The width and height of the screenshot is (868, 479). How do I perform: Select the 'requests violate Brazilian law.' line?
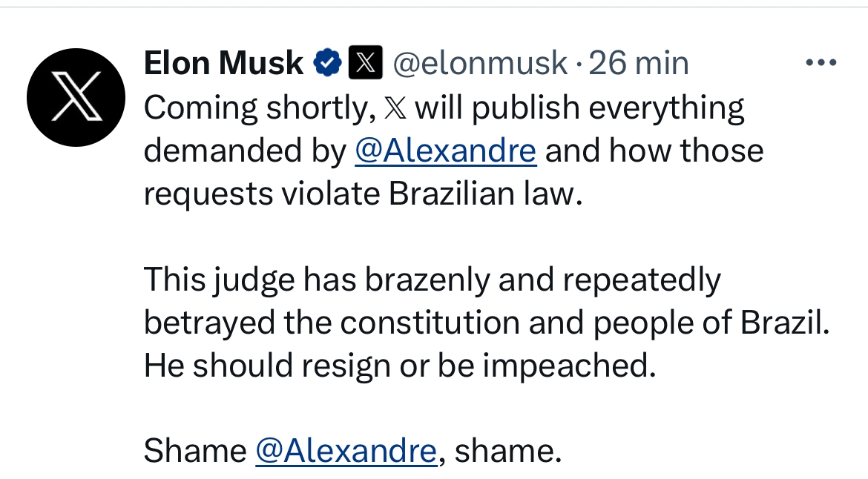(364, 194)
